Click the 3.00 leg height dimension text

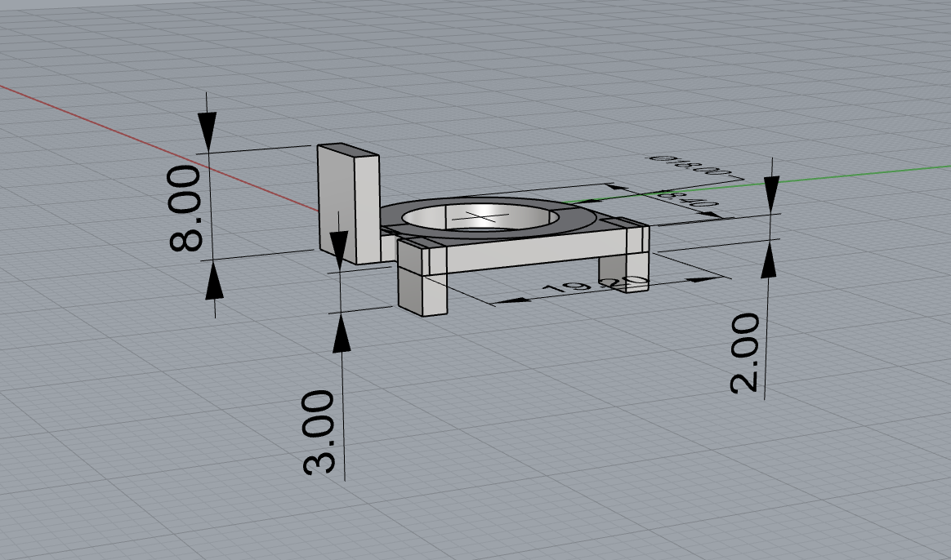coord(319,433)
